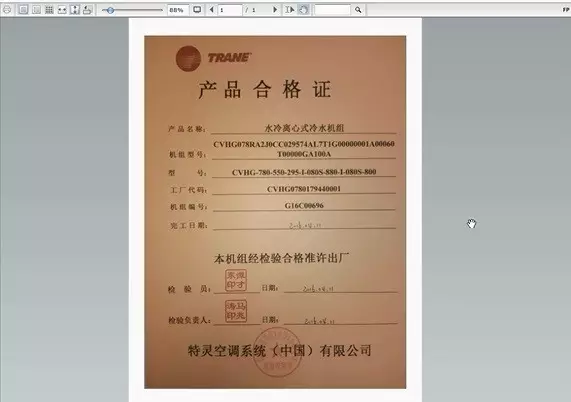
Task: Select single page view icon
Action: point(23,10)
